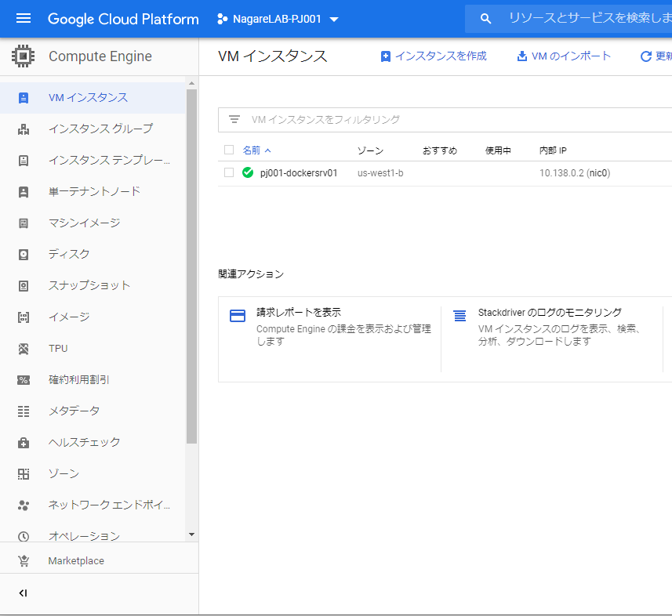This screenshot has height=616, width=672.
Task: Click the sidebar scroll up arrow
Action: click(x=191, y=83)
